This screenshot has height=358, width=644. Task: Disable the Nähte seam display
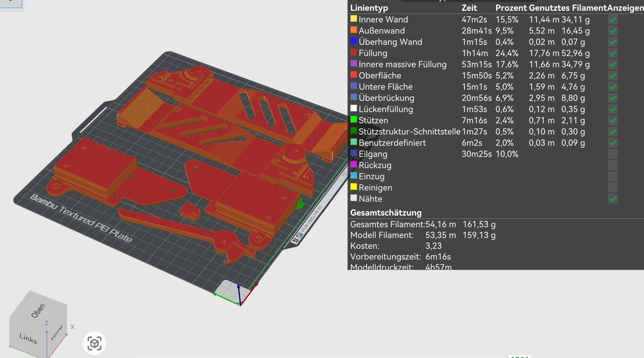pyautogui.click(x=613, y=199)
